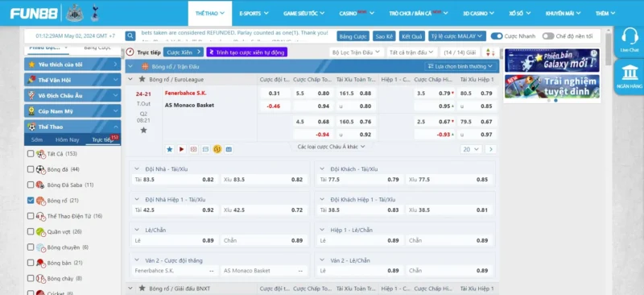Click Trình tạo cược xiên tự động
Viewport: 644px width, 295px height.
[247, 52]
